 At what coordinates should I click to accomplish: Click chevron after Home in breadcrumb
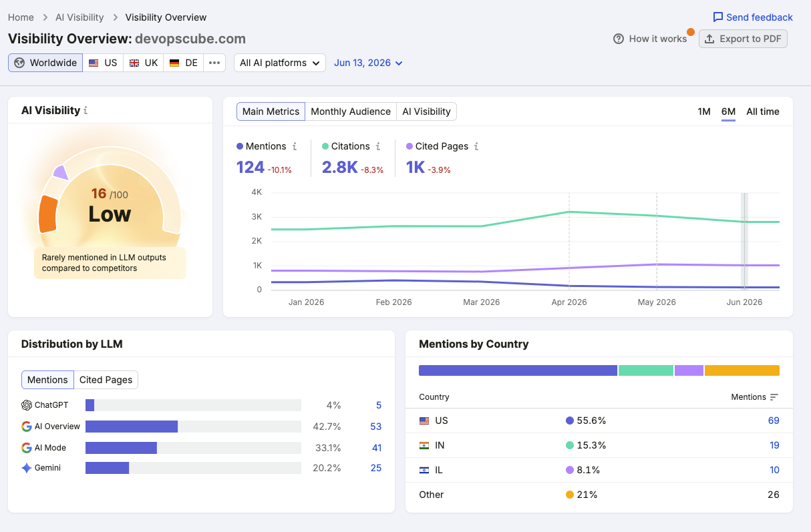tap(45, 17)
